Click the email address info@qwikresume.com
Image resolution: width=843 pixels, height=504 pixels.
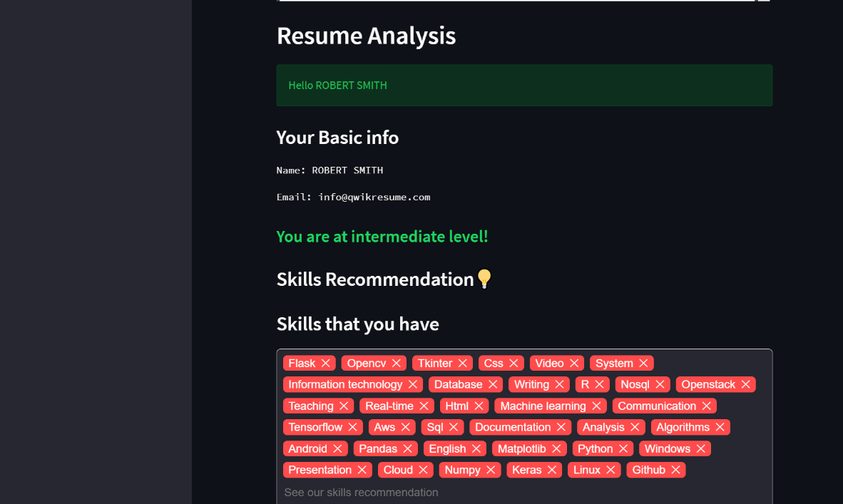[374, 197]
